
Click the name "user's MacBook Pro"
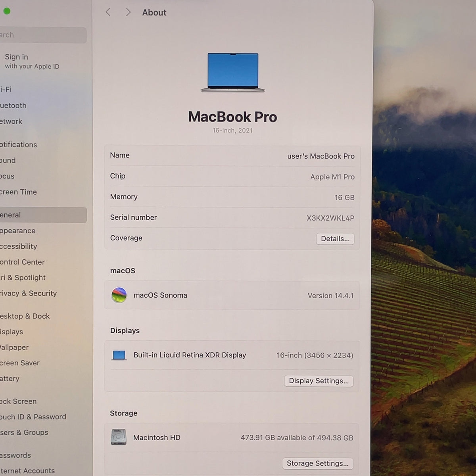coord(321,156)
